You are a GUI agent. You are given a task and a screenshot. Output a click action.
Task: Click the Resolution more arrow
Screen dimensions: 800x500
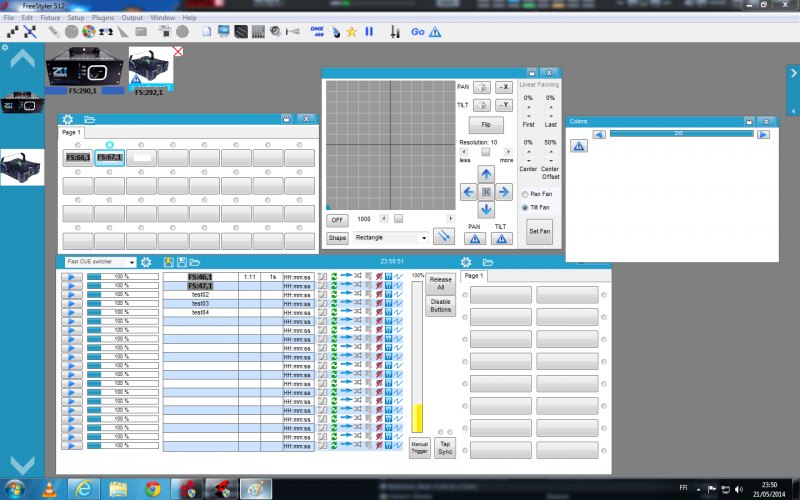(508, 152)
